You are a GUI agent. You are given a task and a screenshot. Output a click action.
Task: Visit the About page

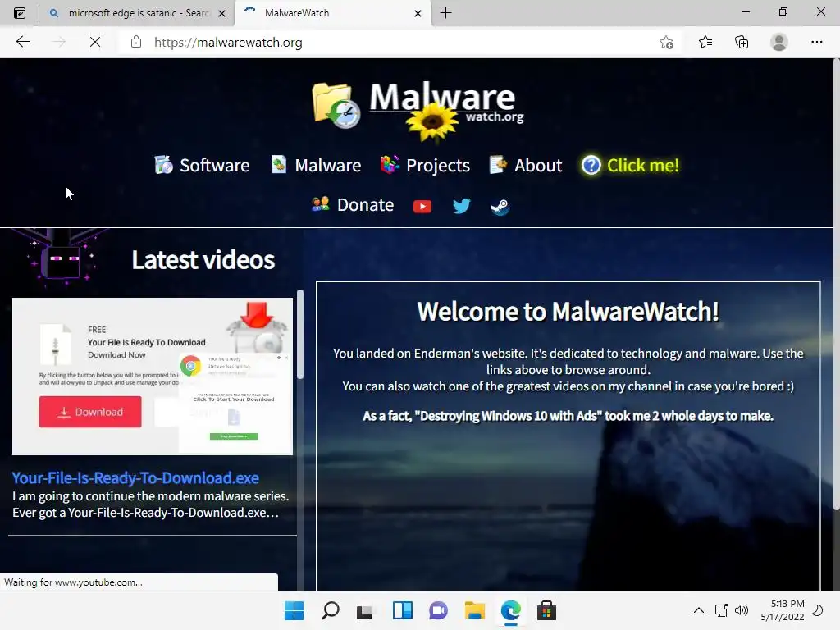point(538,165)
